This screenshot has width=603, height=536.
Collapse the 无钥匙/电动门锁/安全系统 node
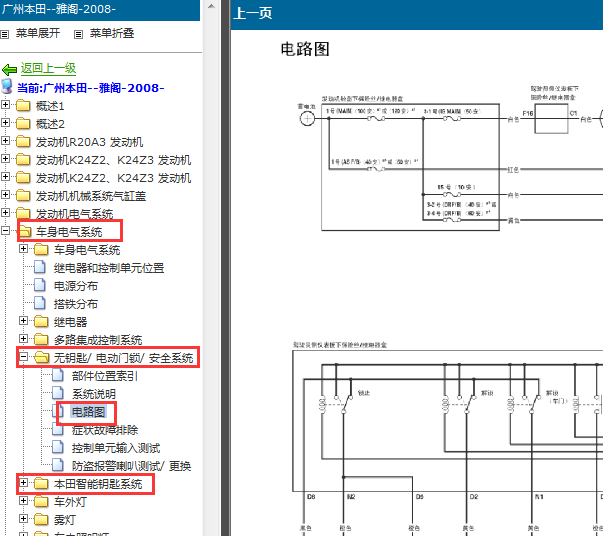(x=23, y=356)
